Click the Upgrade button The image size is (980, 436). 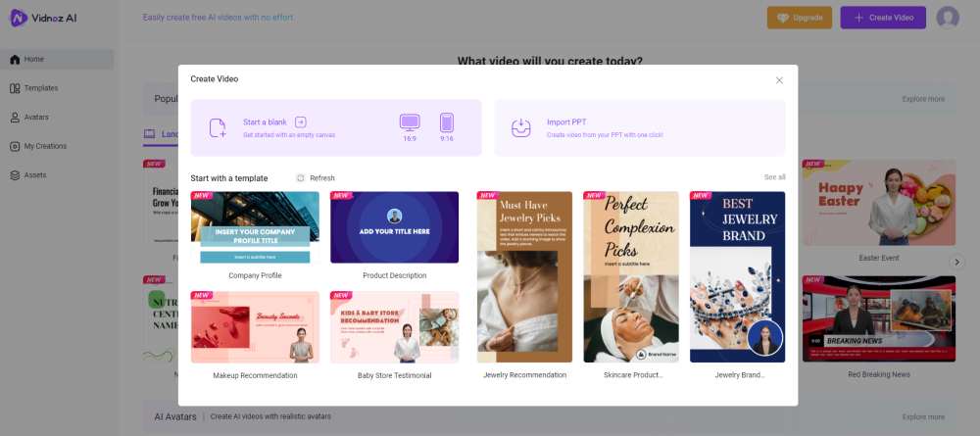point(800,18)
